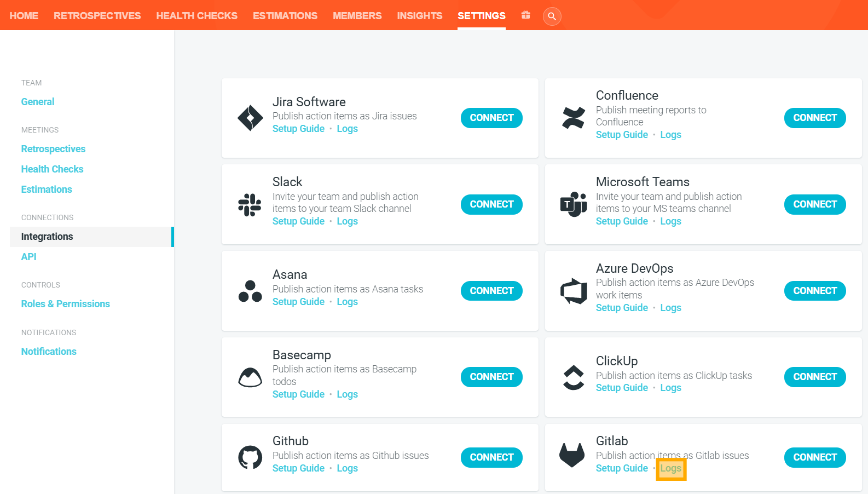The image size is (868, 494).
Task: Open the Members tab
Action: [x=357, y=16]
